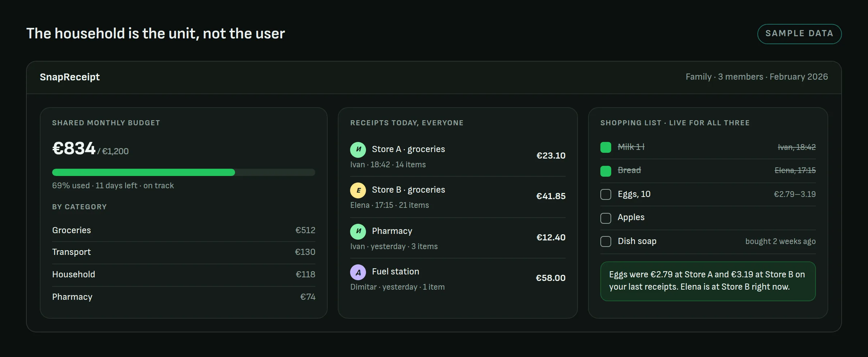Click the eggs price comparison tip box

[x=708, y=281]
